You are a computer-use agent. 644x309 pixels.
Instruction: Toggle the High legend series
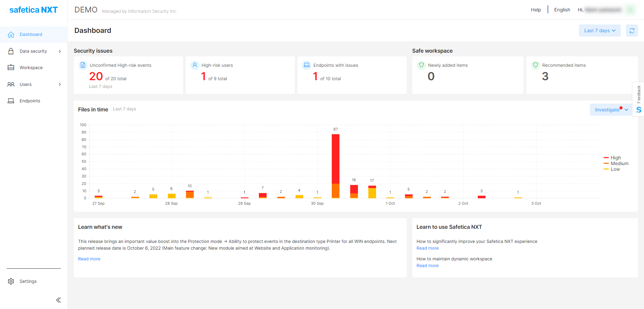(x=612, y=158)
